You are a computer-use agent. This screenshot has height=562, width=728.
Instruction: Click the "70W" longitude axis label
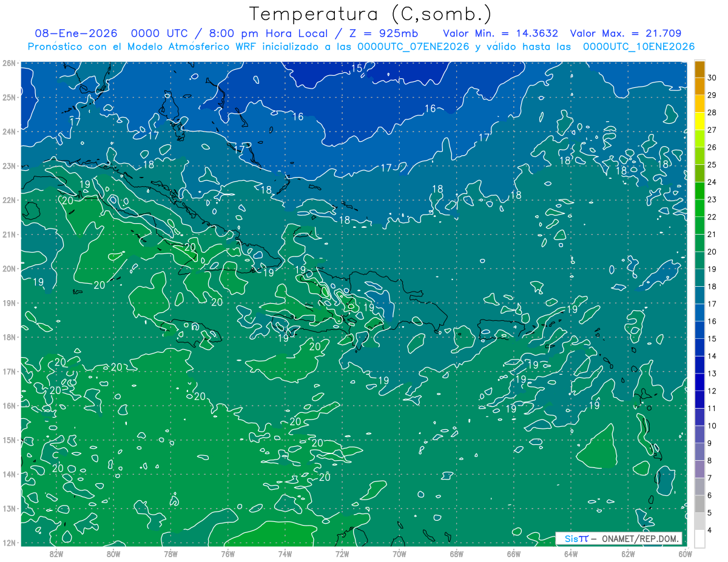pos(399,554)
